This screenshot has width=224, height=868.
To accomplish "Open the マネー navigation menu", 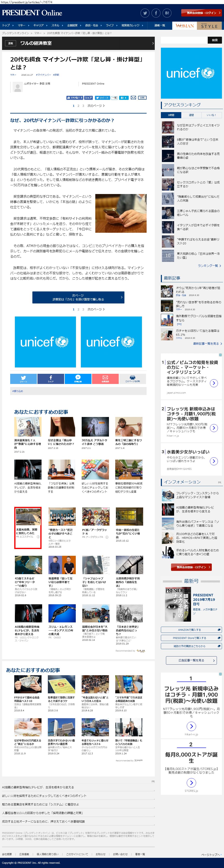I will click(x=23, y=25).
